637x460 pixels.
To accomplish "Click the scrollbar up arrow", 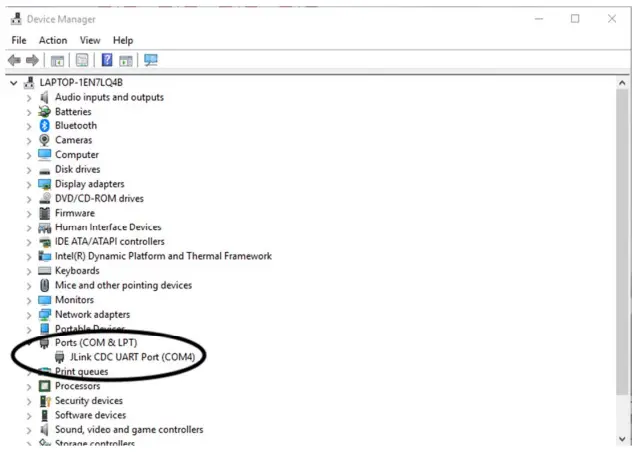I will pos(622,83).
